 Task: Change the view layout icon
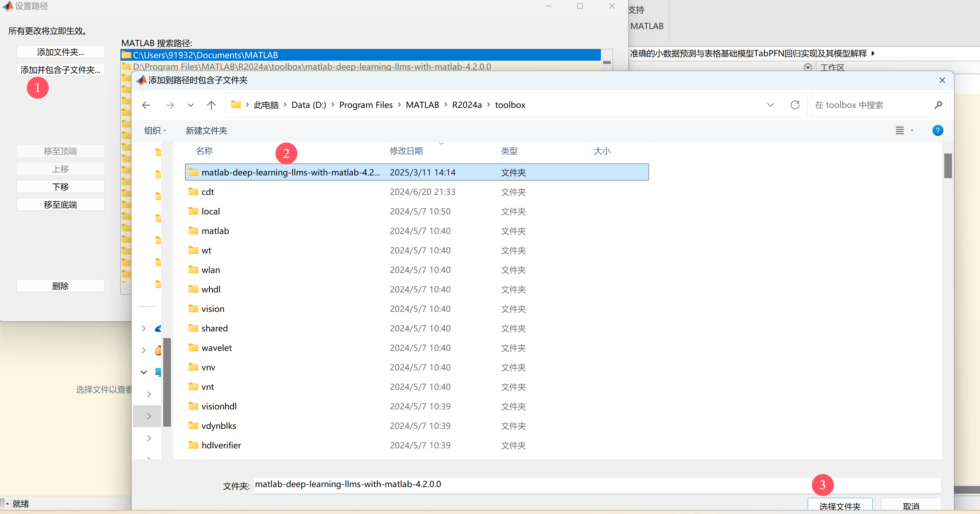899,130
